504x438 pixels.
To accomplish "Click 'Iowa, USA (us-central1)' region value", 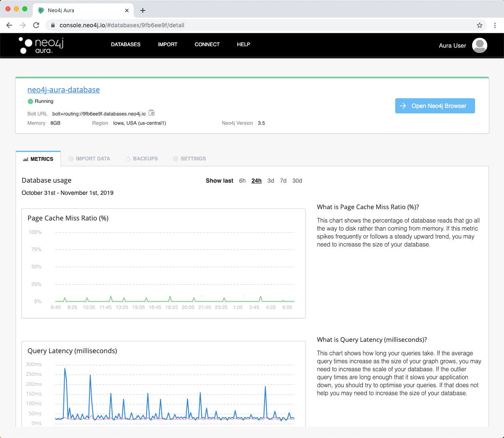I will [x=139, y=123].
